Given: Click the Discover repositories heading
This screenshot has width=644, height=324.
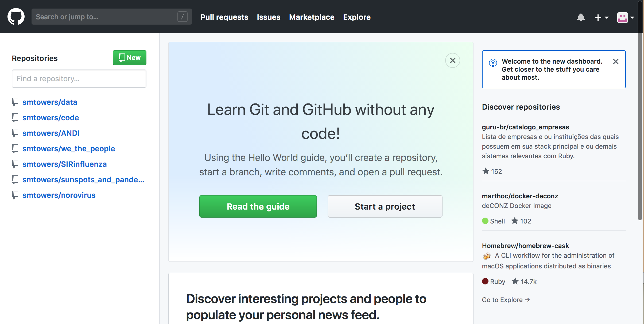Looking at the screenshot, I should tap(521, 107).
